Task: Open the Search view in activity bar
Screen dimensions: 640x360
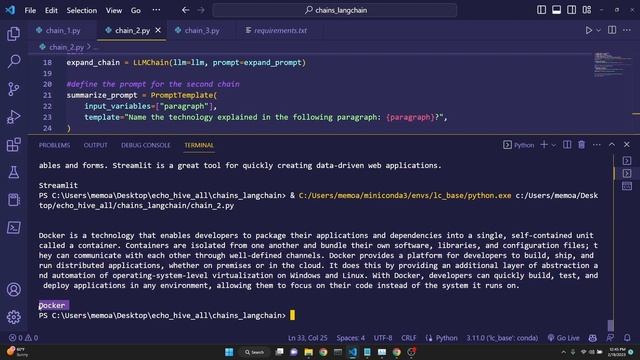Action: click(13, 61)
